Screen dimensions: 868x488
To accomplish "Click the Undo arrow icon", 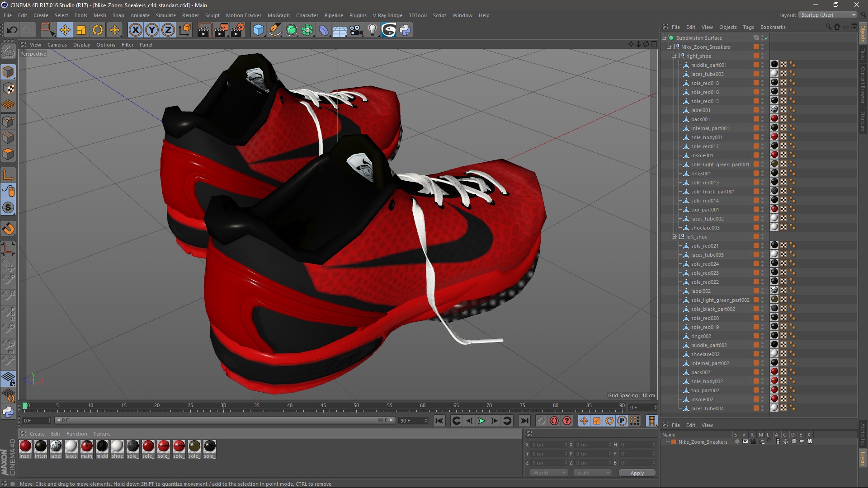I will pos(12,30).
